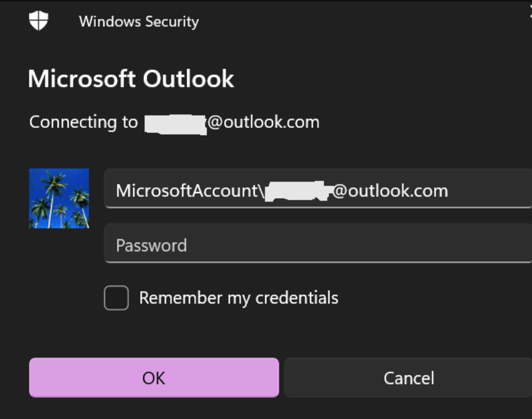Screen dimensions: 532x419
Task: Select the Connecting to outlook.com text
Action: tap(173, 122)
